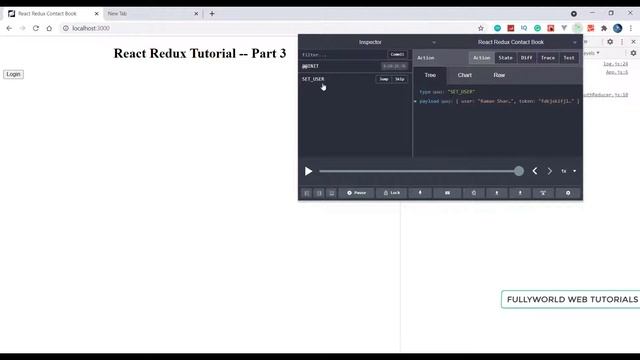The height and width of the screenshot is (360, 640).
Task: Go back with the browser back arrow
Action: tap(9, 28)
